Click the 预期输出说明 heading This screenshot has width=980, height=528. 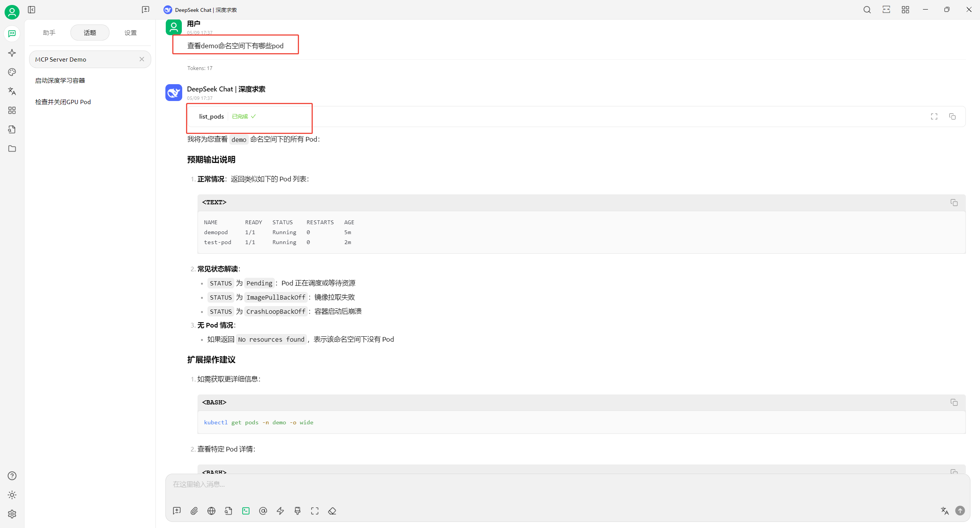click(x=211, y=160)
